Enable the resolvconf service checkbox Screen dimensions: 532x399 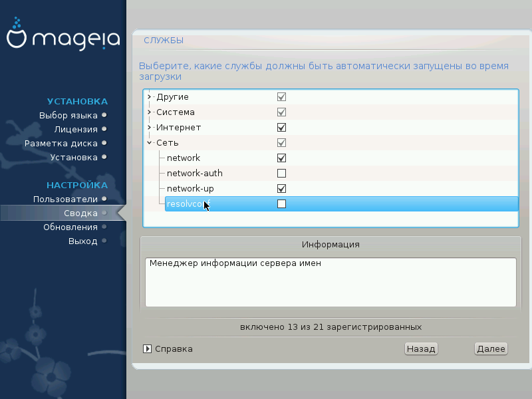[x=281, y=204]
